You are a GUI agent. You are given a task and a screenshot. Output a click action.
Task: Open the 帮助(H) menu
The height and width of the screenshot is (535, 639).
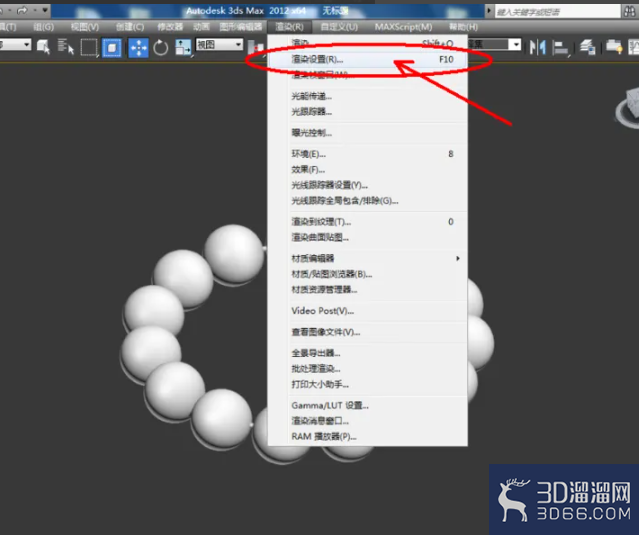pyautogui.click(x=463, y=27)
